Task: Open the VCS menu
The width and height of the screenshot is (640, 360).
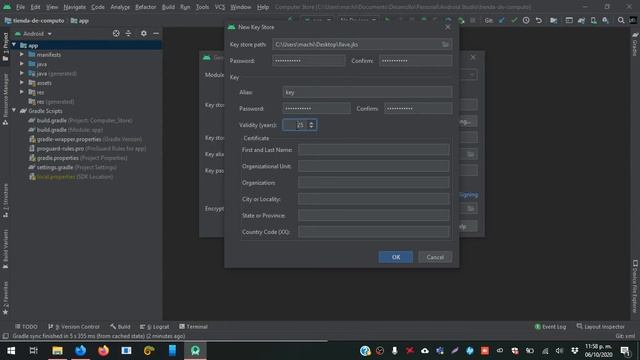Action: pos(220,7)
